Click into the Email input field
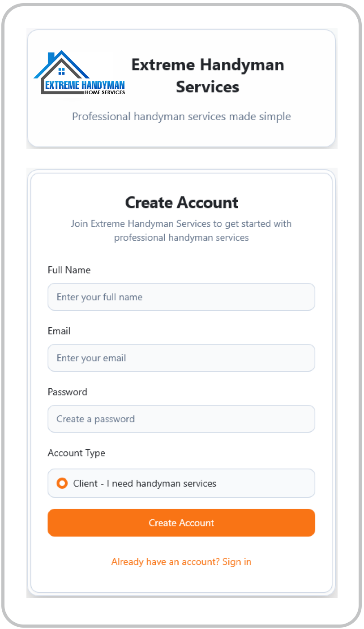Viewport: 364px width, 629px height. 181,358
